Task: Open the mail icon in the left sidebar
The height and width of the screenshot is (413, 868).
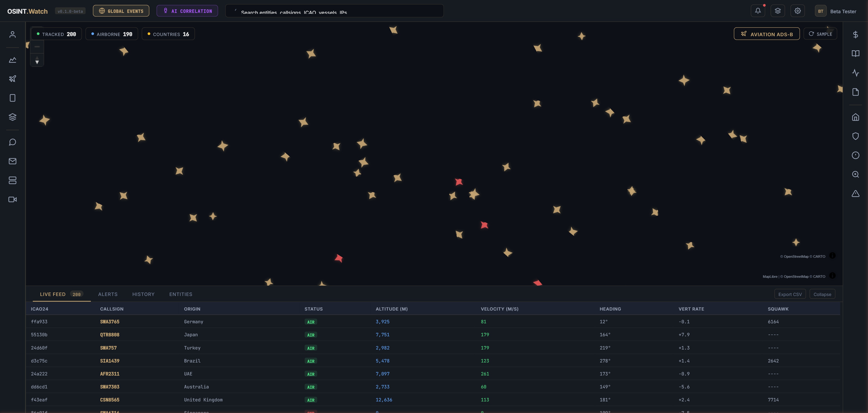Action: [x=13, y=161]
